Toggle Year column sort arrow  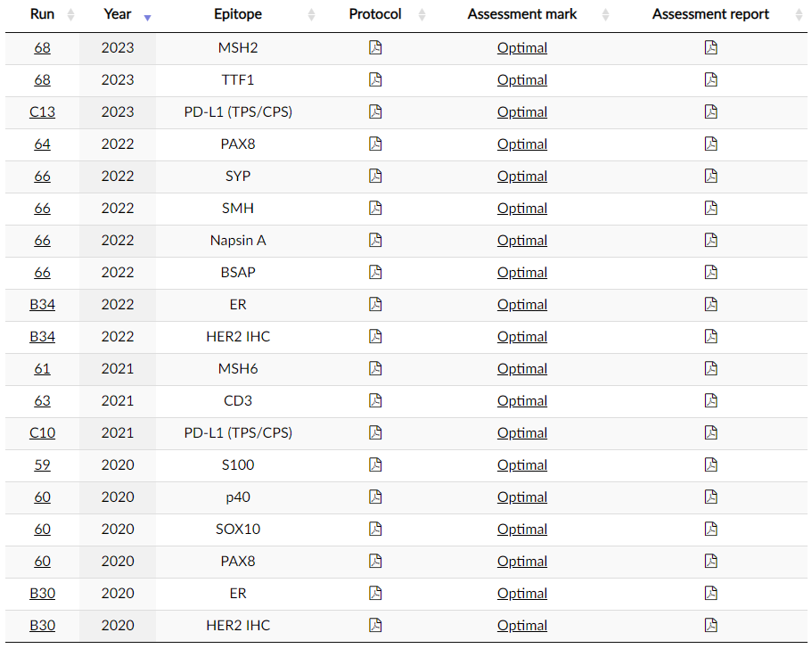tap(148, 18)
